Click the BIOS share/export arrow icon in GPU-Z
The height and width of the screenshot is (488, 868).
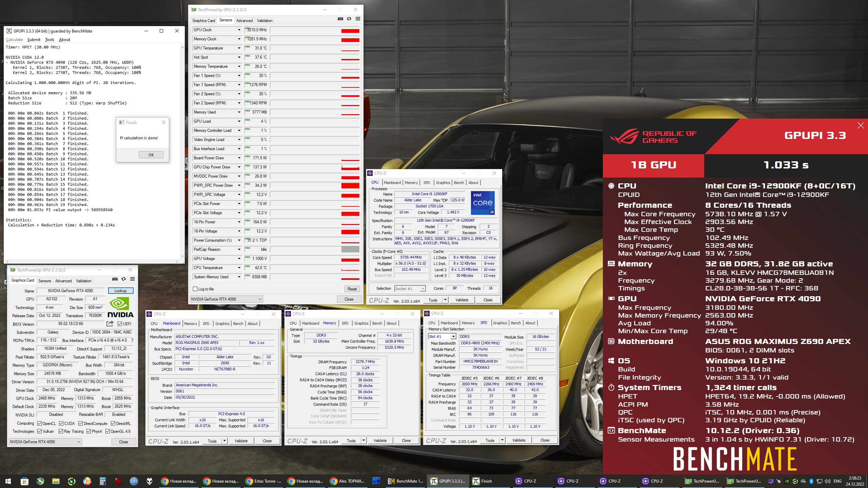tap(110, 324)
